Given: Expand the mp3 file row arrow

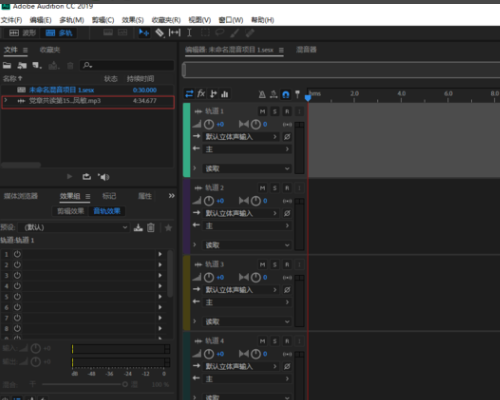Looking at the screenshot, I should click(x=6, y=100).
